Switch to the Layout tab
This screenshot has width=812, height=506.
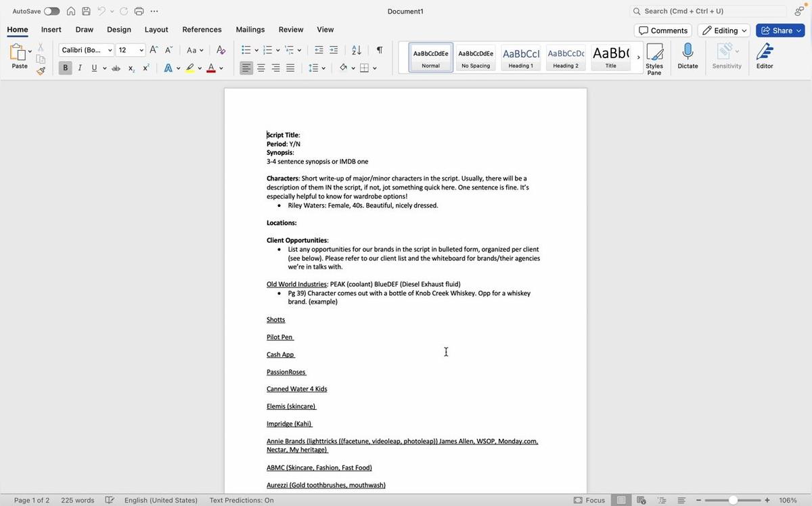(x=156, y=30)
